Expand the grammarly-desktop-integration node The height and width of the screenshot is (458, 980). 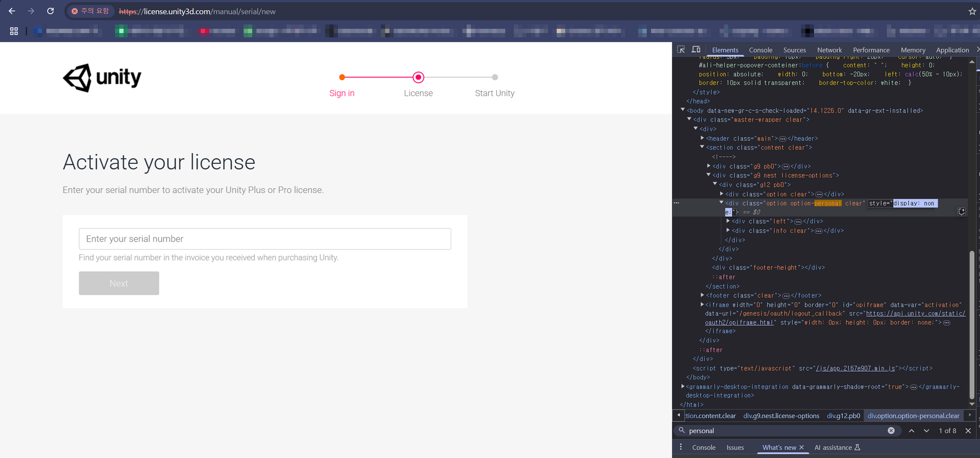pos(683,387)
